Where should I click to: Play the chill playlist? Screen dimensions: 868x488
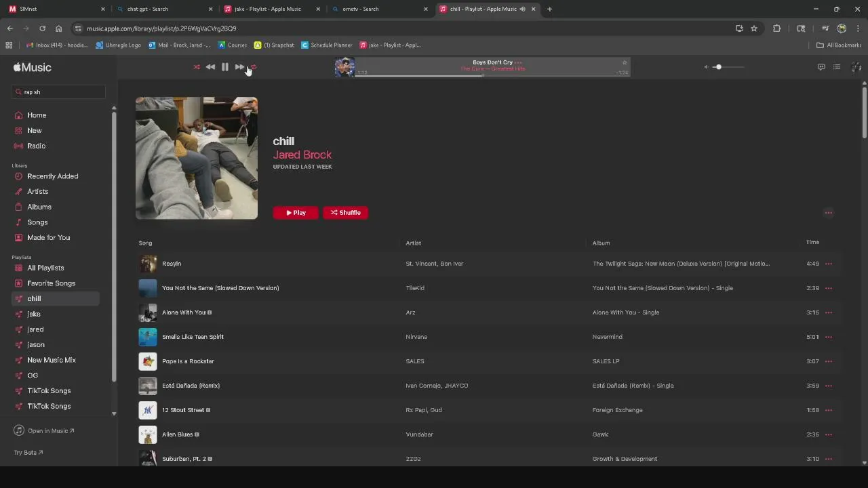coord(296,213)
